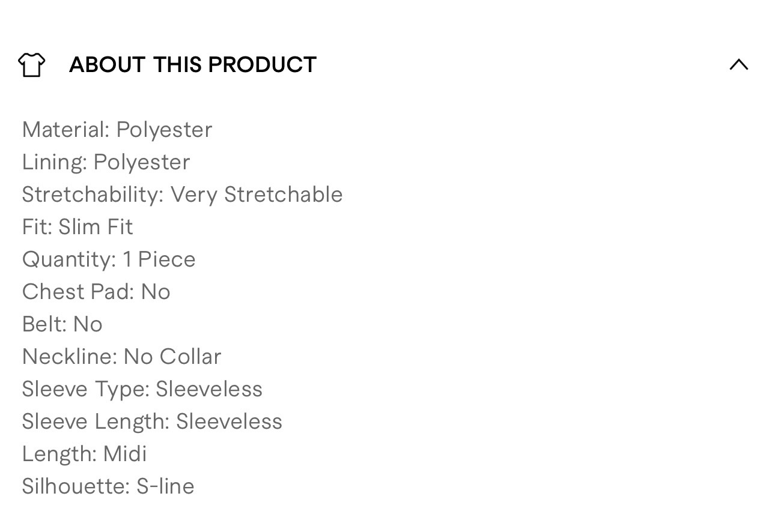Image resolution: width=775 pixels, height=532 pixels.
Task: Click the Polyester value on the Material line
Action: pos(164,130)
